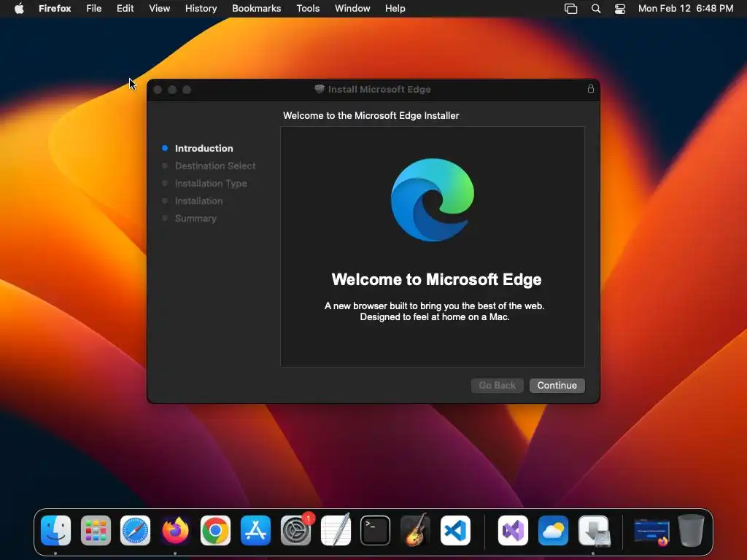Screen dimensions: 747x560
Task: Click Continue in the Edge installer
Action: pyautogui.click(x=557, y=385)
